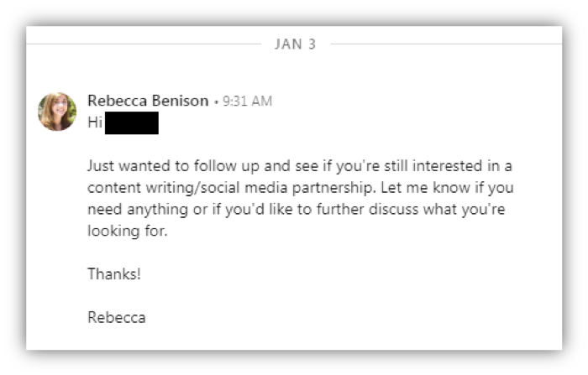The image size is (588, 375).
Task: Click the divider line right of JAN 3
Action: 446,44
